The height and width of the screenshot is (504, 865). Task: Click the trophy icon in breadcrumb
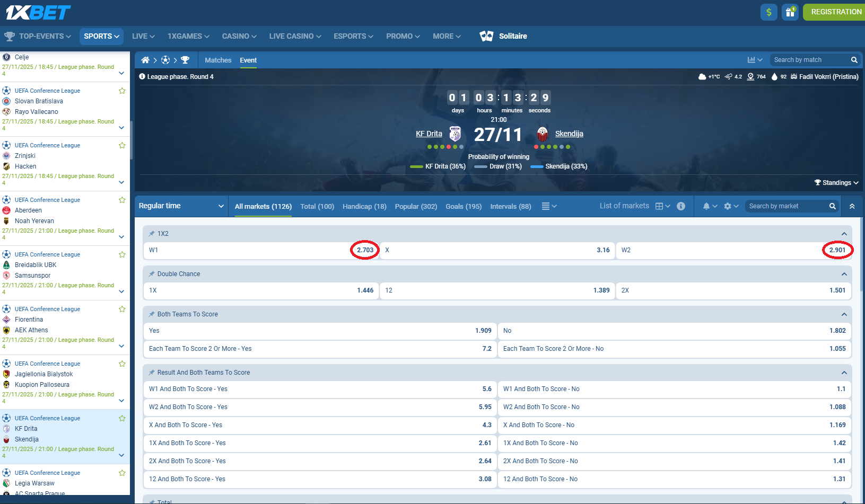click(185, 60)
